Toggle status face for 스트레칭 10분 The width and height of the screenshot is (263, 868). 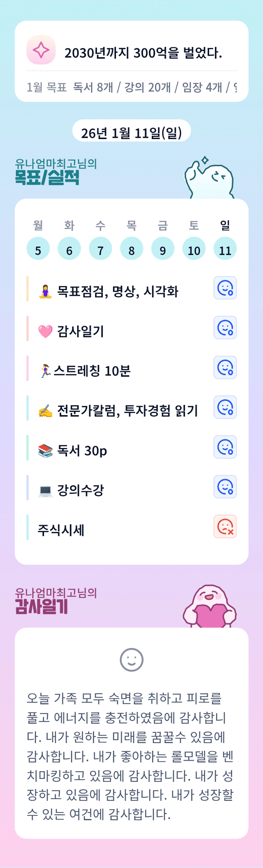(x=225, y=368)
